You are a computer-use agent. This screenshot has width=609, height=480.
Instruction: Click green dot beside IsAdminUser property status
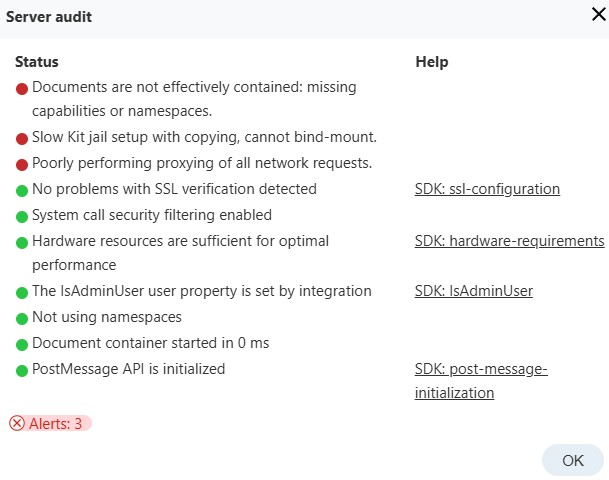pyautogui.click(x=22, y=292)
